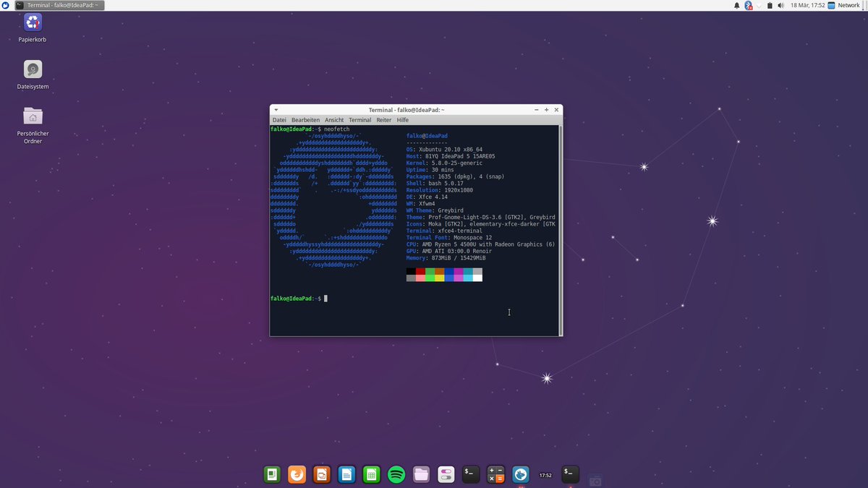Open the window menu arrow in the terminal titlebar
868x488 pixels.
tap(276, 110)
